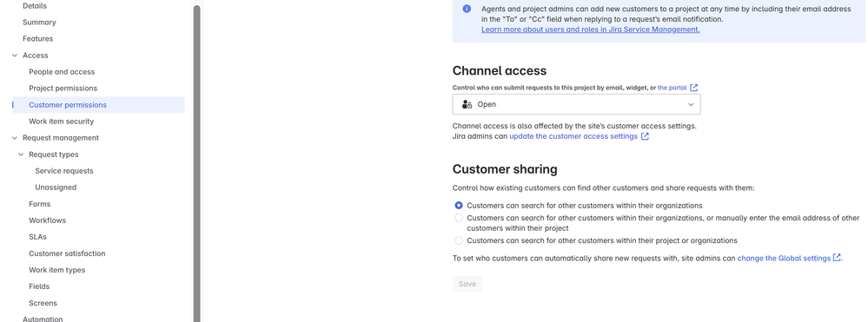The height and width of the screenshot is (322, 868).
Task: Collapse the Request types tree chevron
Action: pos(21,154)
